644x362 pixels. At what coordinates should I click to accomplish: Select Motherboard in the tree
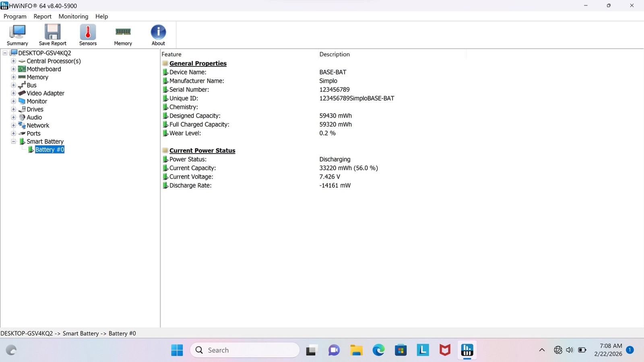[x=44, y=69]
